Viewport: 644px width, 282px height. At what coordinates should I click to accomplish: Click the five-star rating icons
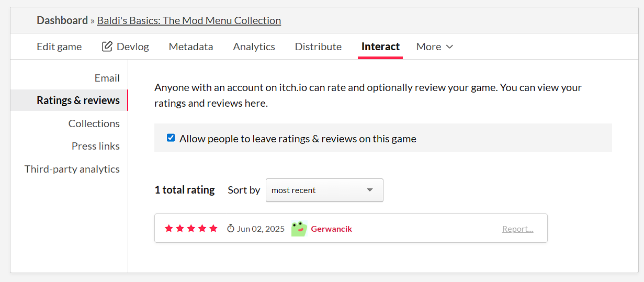pos(191,229)
